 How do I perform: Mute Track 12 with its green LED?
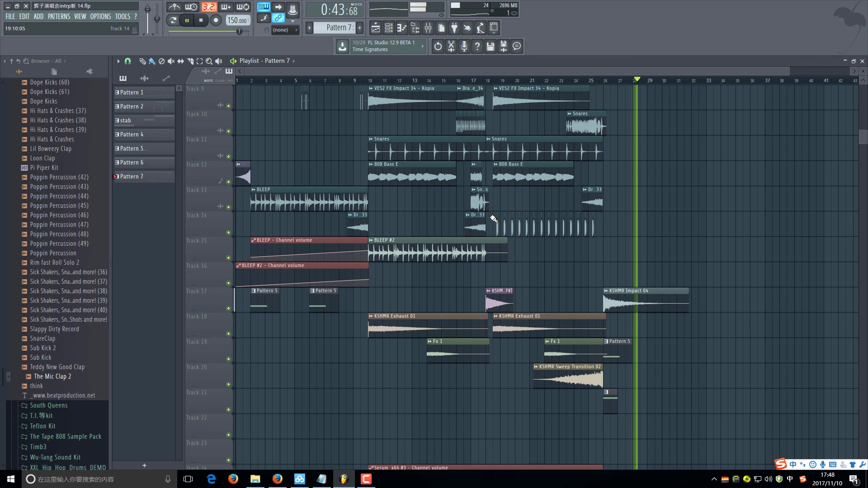(228, 182)
